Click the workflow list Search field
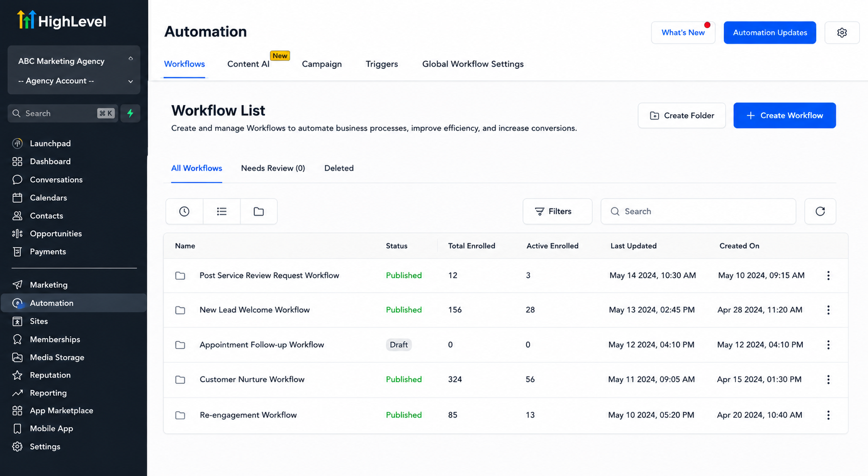 pyautogui.click(x=698, y=211)
